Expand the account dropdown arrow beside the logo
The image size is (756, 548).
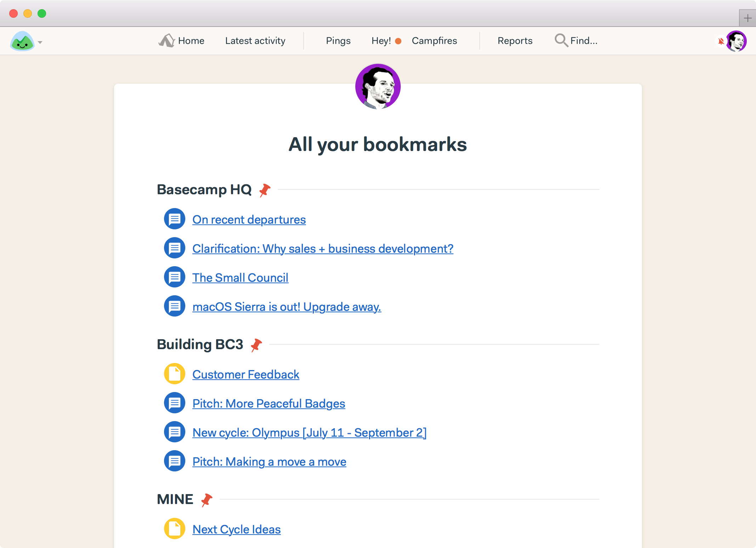point(40,42)
